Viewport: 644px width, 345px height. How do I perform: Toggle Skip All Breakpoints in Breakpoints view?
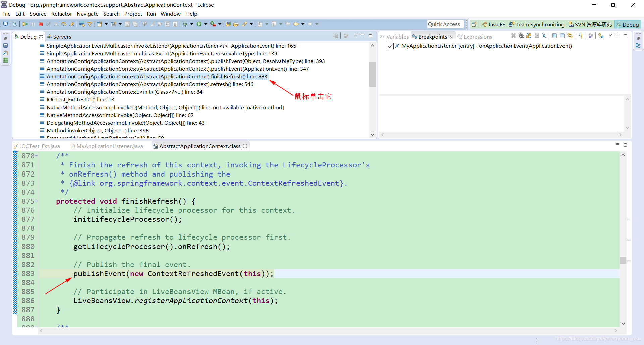tap(544, 36)
